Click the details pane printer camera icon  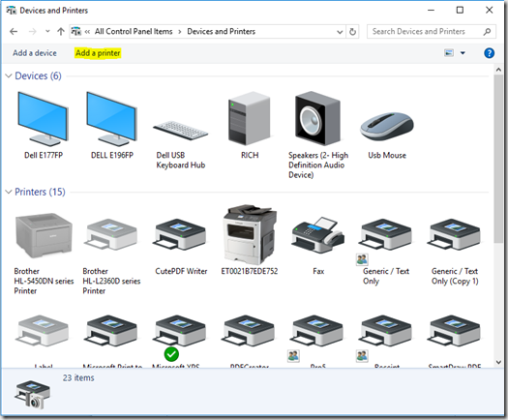32,395
